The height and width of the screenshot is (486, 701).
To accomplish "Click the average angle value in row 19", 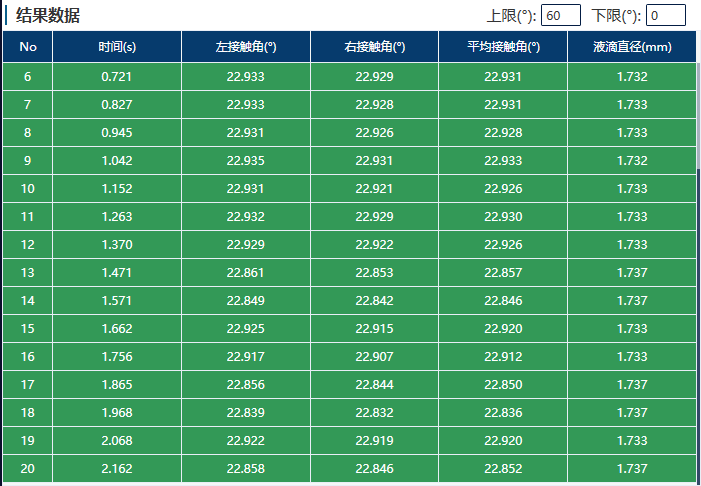I will [503, 441].
